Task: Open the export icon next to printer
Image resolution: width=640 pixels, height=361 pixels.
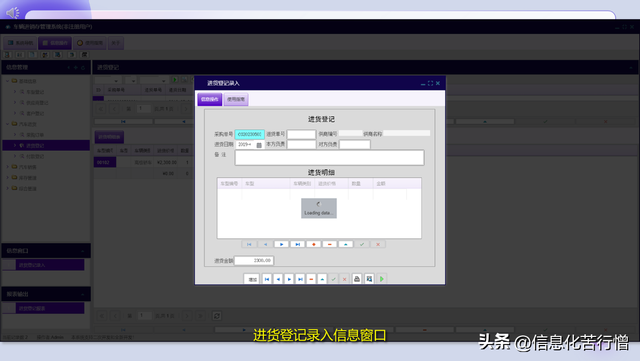Action: [x=369, y=279]
